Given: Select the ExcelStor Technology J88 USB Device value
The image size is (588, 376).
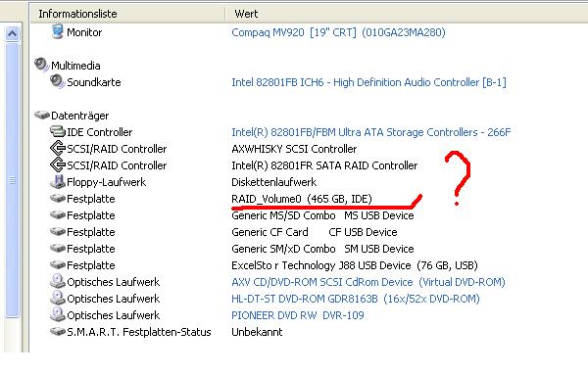Looking at the screenshot, I should (x=355, y=265).
